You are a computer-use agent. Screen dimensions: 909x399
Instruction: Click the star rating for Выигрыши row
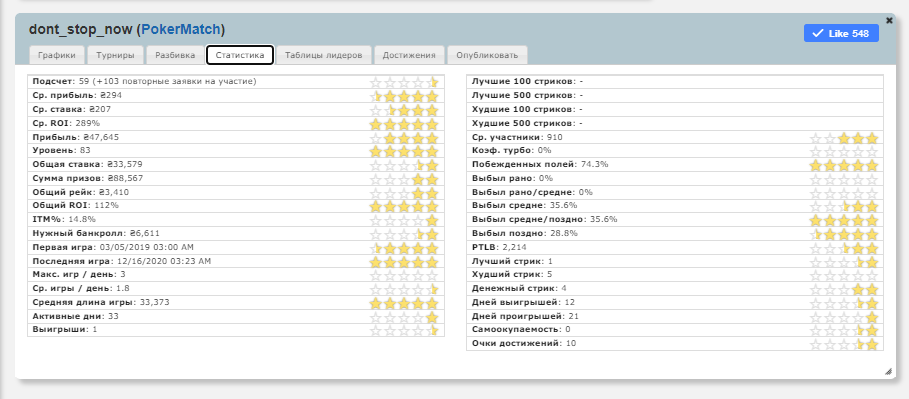coord(404,330)
